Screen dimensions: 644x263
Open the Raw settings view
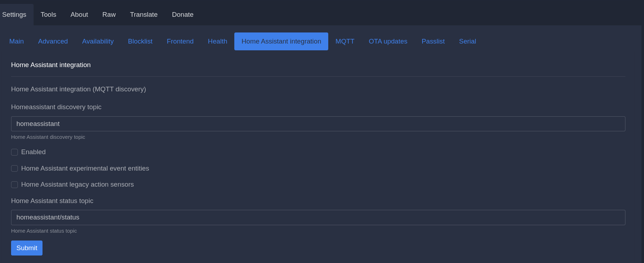click(109, 15)
